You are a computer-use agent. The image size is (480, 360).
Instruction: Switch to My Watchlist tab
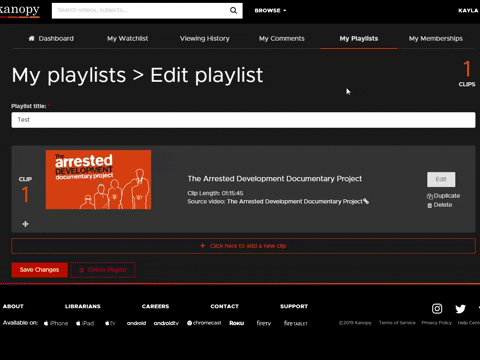click(128, 38)
